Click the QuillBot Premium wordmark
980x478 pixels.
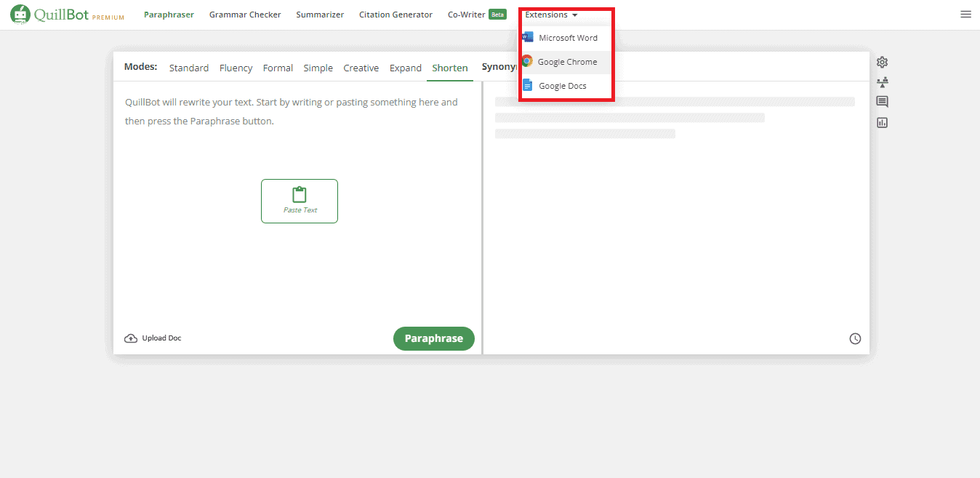click(79, 15)
